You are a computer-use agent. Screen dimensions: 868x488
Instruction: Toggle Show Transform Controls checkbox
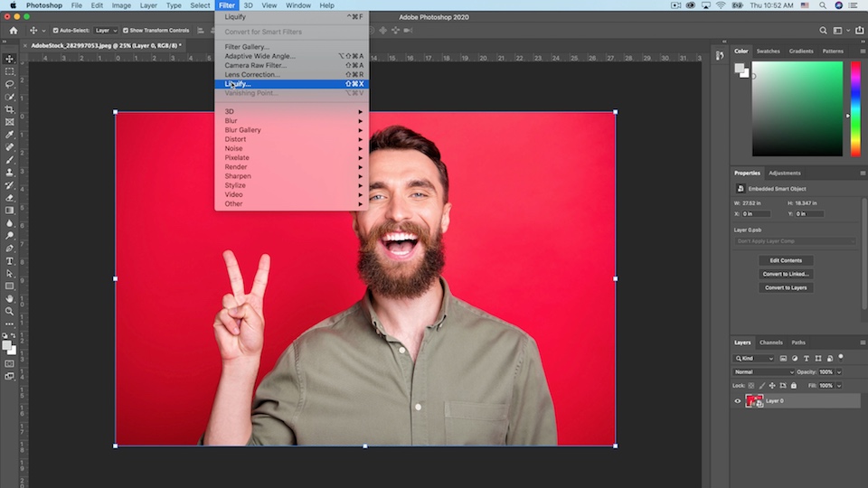(x=126, y=30)
